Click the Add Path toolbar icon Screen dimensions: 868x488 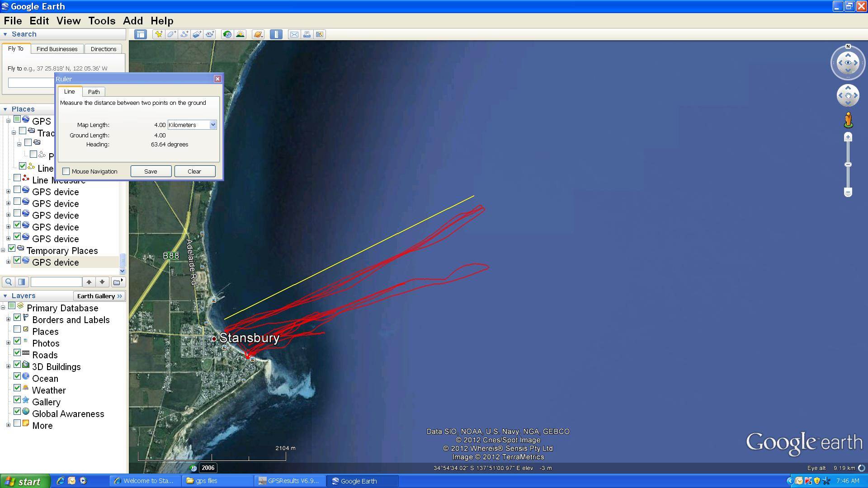click(x=184, y=34)
